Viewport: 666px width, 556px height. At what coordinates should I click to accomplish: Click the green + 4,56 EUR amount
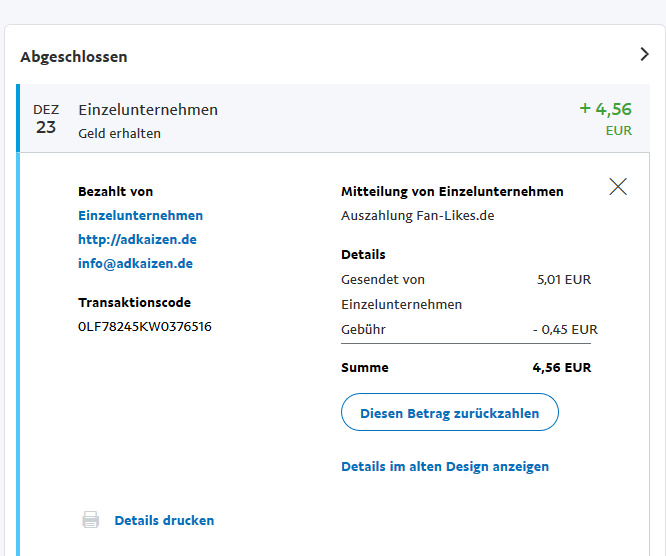(x=605, y=109)
